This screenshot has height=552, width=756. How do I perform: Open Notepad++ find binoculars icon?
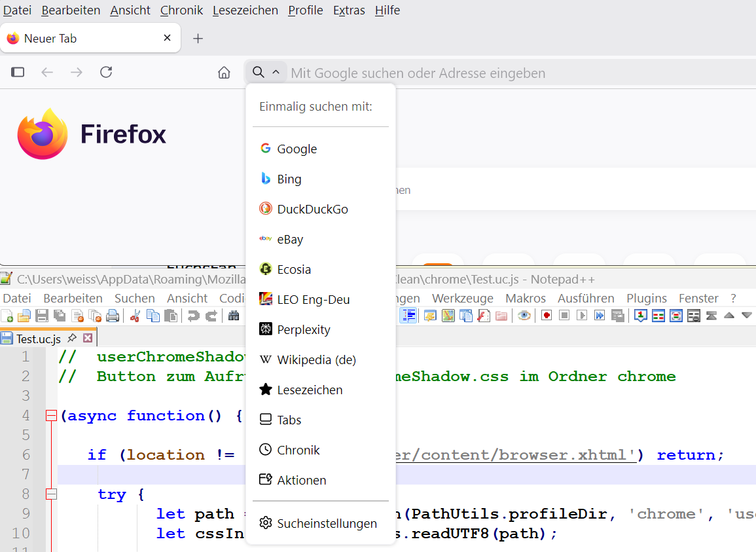click(x=234, y=316)
